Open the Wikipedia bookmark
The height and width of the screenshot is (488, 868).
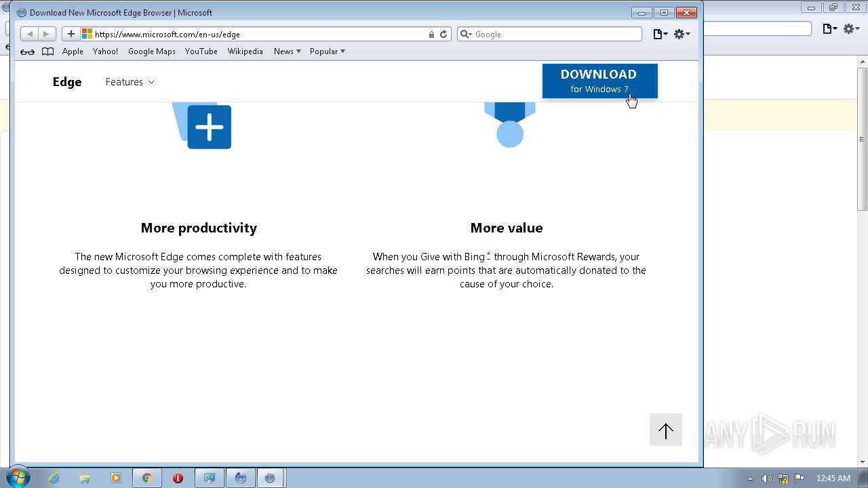(245, 52)
